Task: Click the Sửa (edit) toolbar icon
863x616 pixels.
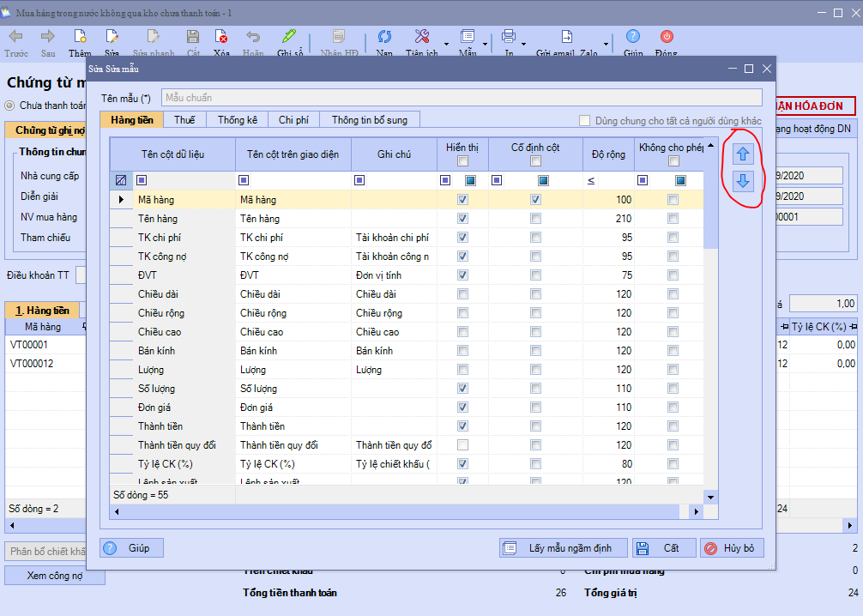Action: [112, 37]
